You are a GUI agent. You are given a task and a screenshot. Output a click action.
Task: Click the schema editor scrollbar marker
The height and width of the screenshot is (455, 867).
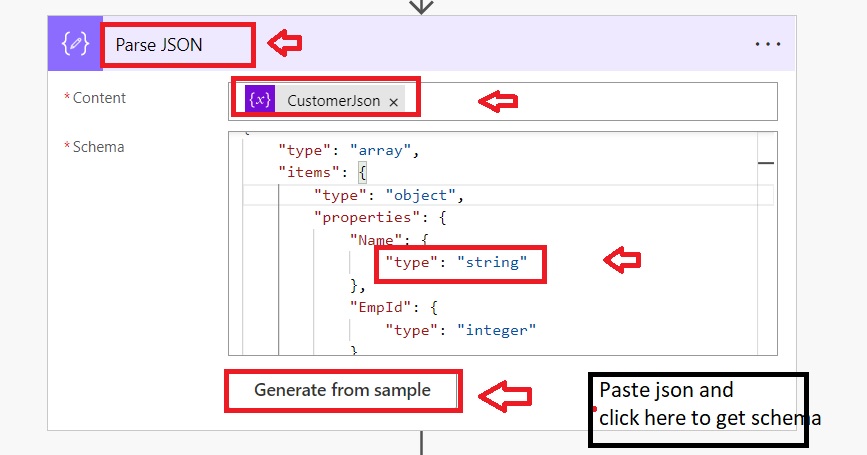pyautogui.click(x=766, y=162)
